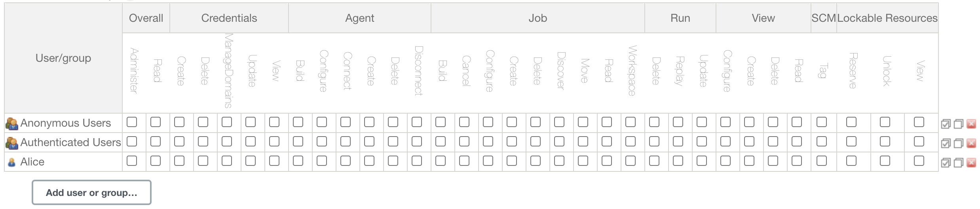
Task: Check Credentials View for Anonymous Users
Action: pyautogui.click(x=274, y=122)
